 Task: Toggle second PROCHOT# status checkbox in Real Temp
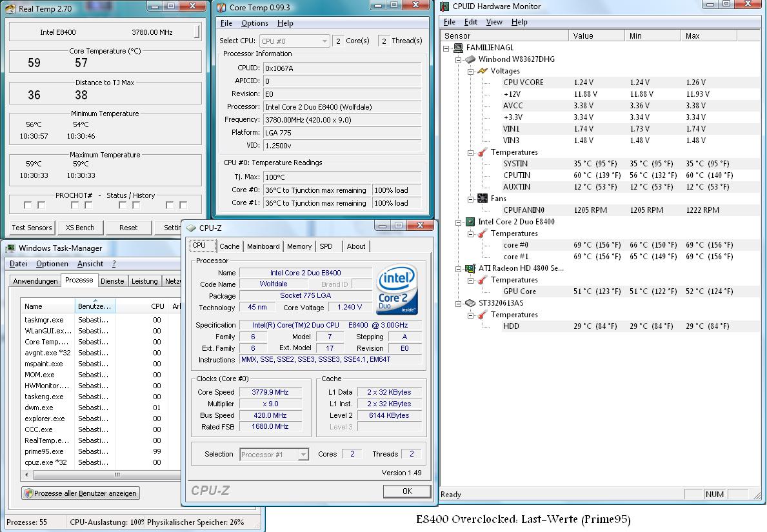pos(41,205)
